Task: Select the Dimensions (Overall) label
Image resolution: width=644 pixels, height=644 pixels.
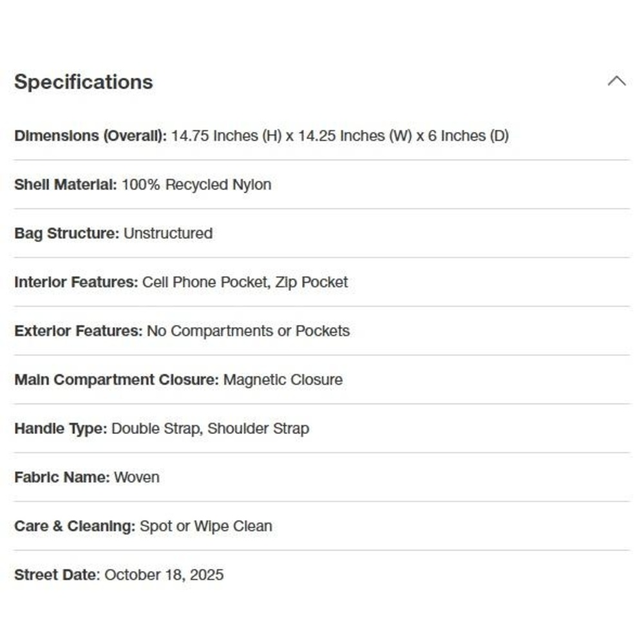Action: click(90, 136)
